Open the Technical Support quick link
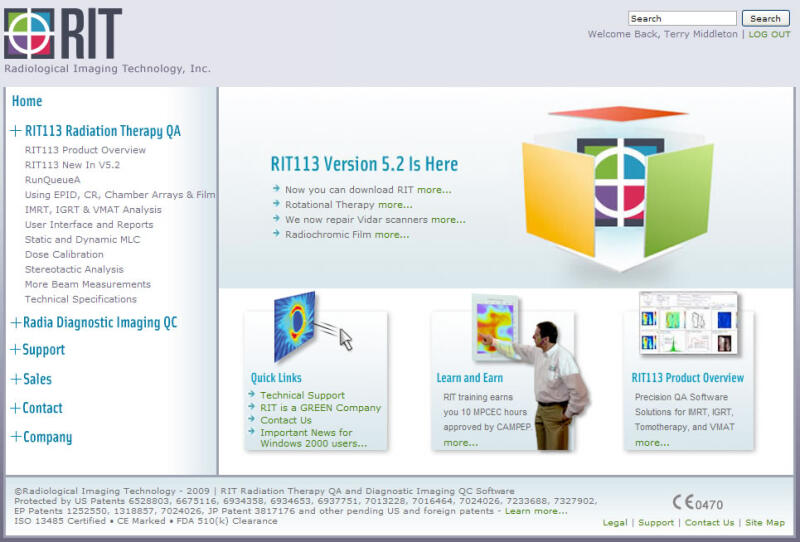This screenshot has height=542, width=800. tap(302, 396)
